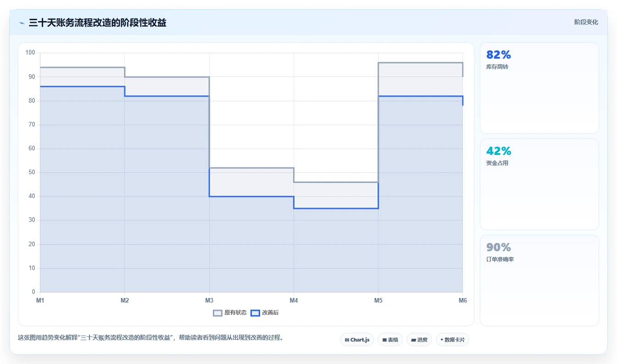Click the 订单准确率 caption text

tap(500, 259)
